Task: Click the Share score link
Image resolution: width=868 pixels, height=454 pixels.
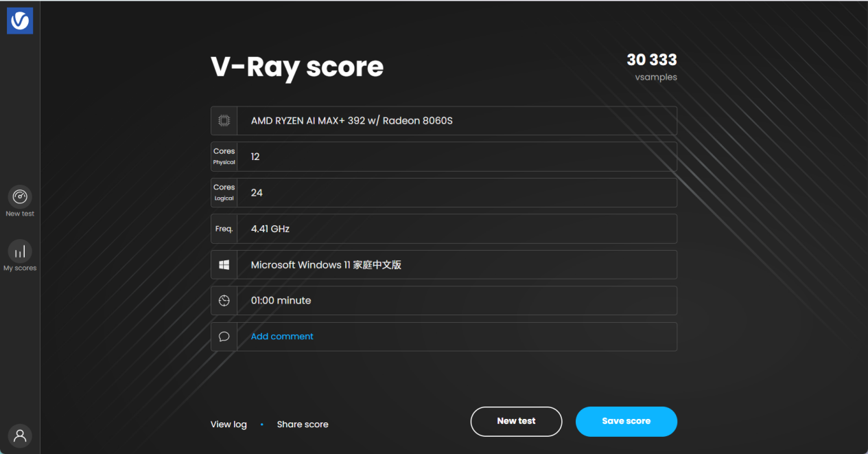Action: coord(303,424)
